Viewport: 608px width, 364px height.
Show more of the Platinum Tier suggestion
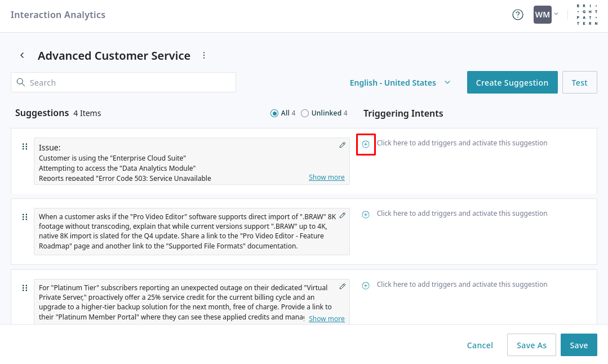click(x=326, y=319)
